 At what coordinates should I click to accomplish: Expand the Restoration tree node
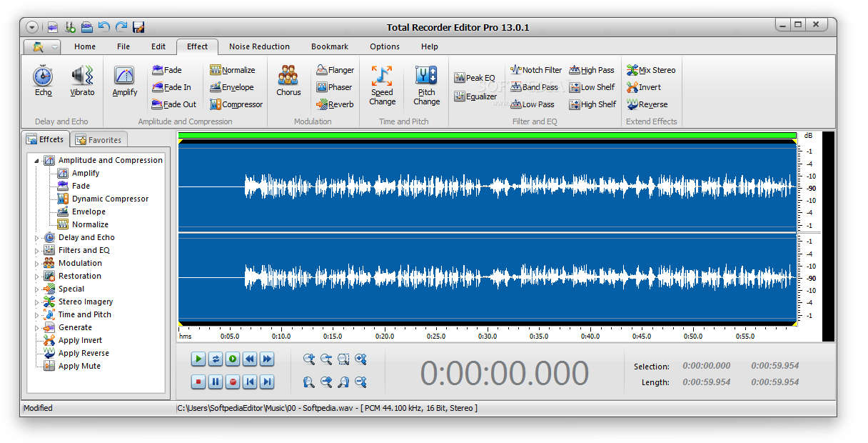tap(37, 277)
